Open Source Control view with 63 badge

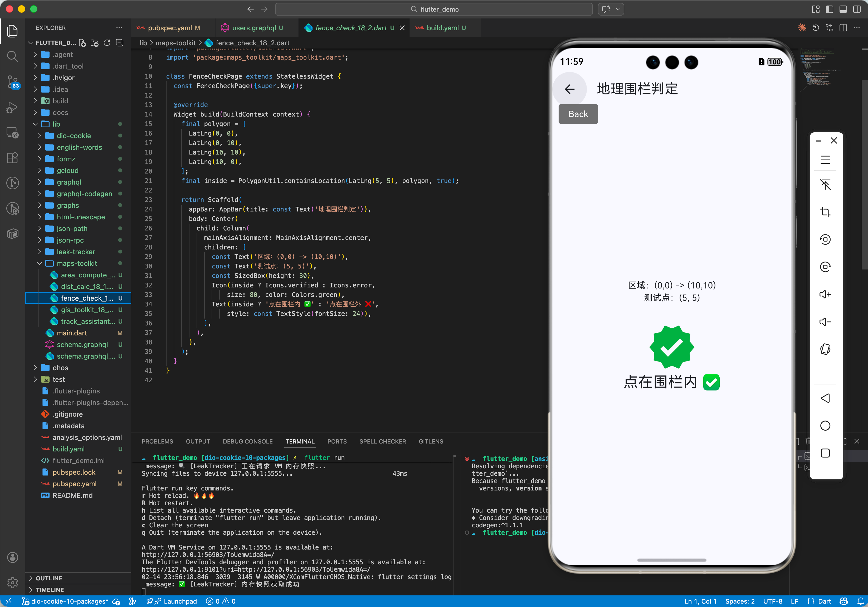tap(12, 81)
